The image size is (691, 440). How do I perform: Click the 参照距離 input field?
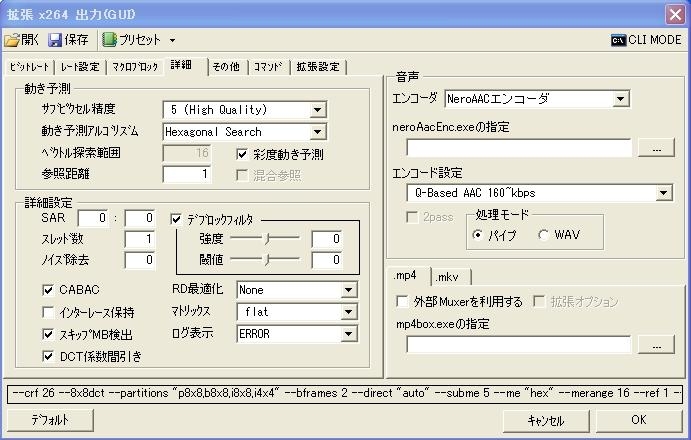[x=187, y=174]
